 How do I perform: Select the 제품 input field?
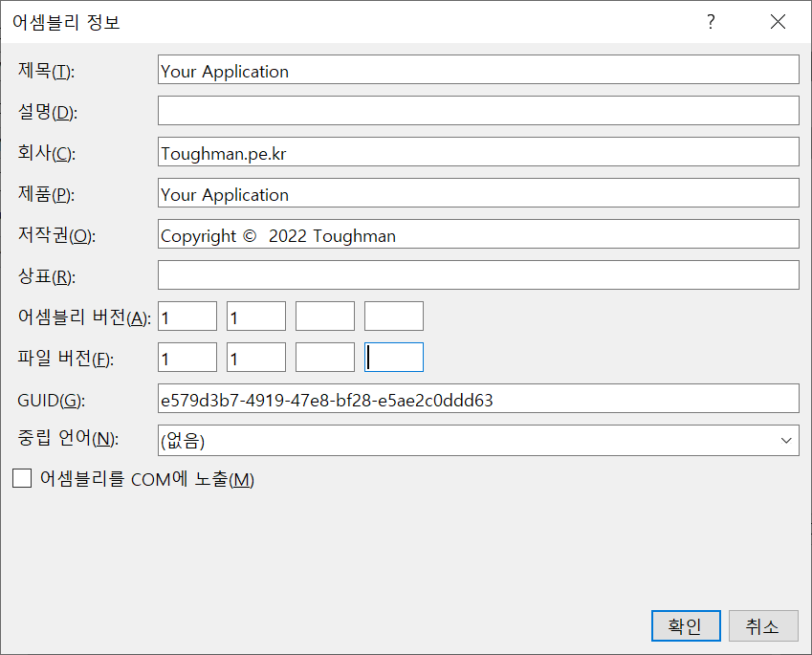point(478,194)
